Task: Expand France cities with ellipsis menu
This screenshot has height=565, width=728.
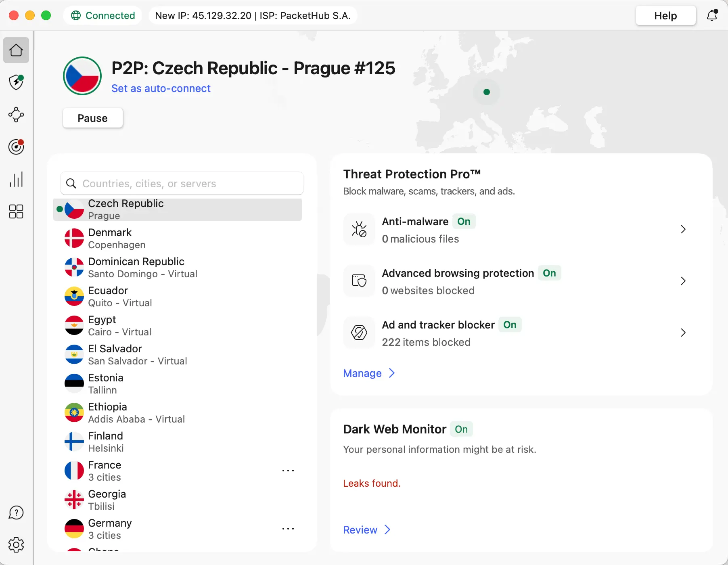Action: [288, 470]
